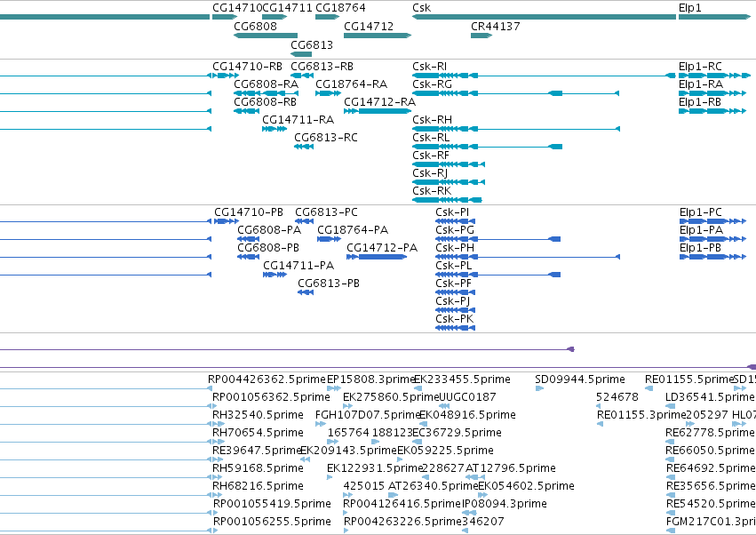This screenshot has height=535, width=756.
Task: Select the CG6808-RA transcript
Action: (x=266, y=93)
